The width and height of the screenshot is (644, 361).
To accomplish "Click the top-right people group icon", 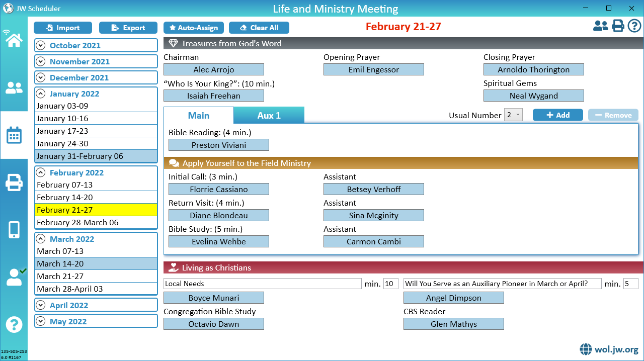I will 601,26.
